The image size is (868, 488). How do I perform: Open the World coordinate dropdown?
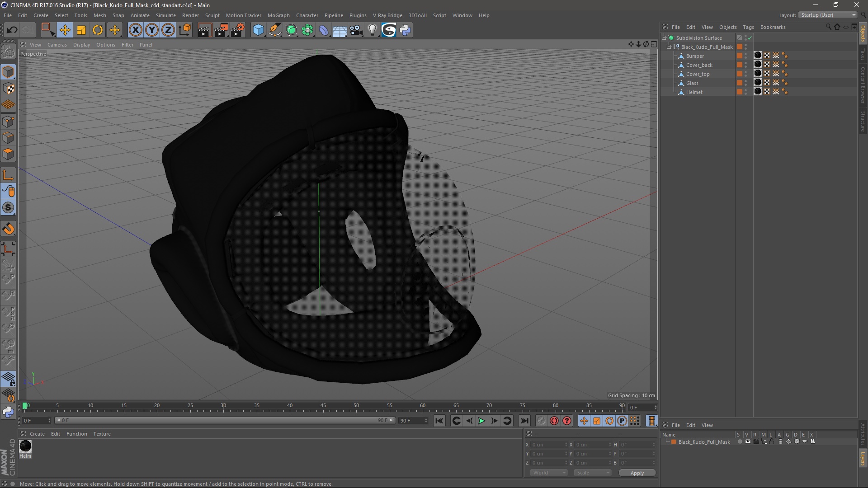tap(549, 473)
